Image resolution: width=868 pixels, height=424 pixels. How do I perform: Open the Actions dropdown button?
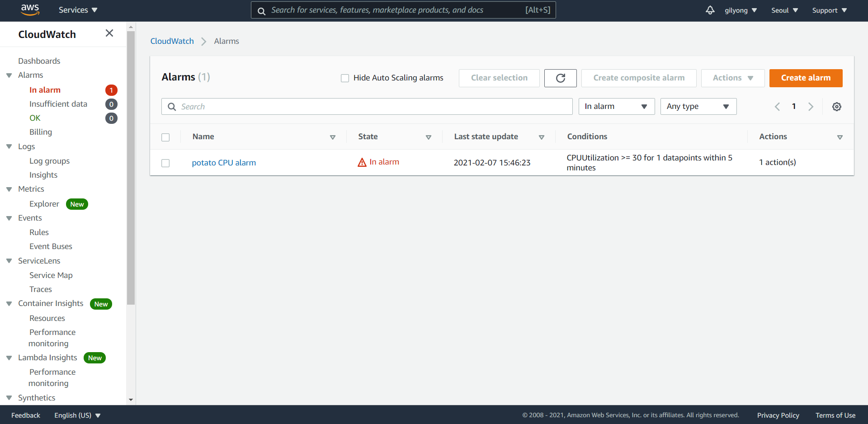coord(733,78)
